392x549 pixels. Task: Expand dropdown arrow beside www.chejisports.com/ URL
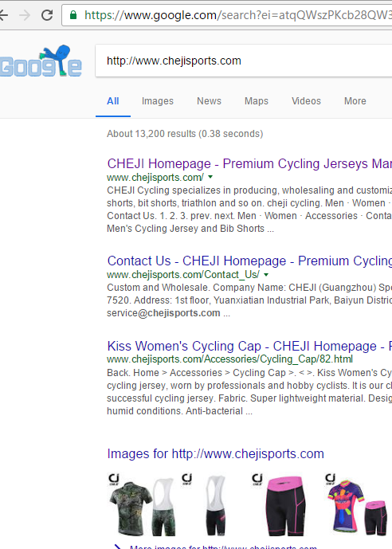pyautogui.click(x=210, y=177)
